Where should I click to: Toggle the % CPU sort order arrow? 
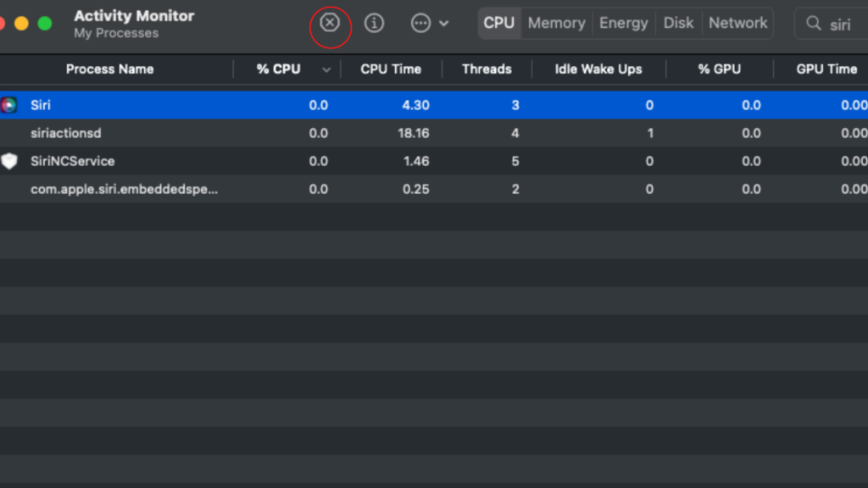tap(326, 69)
